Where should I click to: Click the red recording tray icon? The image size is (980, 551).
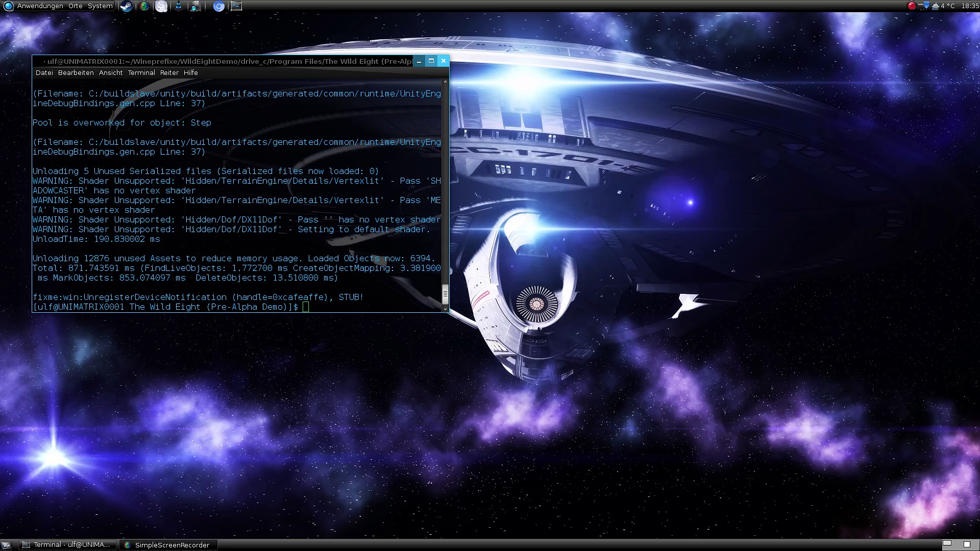[912, 6]
